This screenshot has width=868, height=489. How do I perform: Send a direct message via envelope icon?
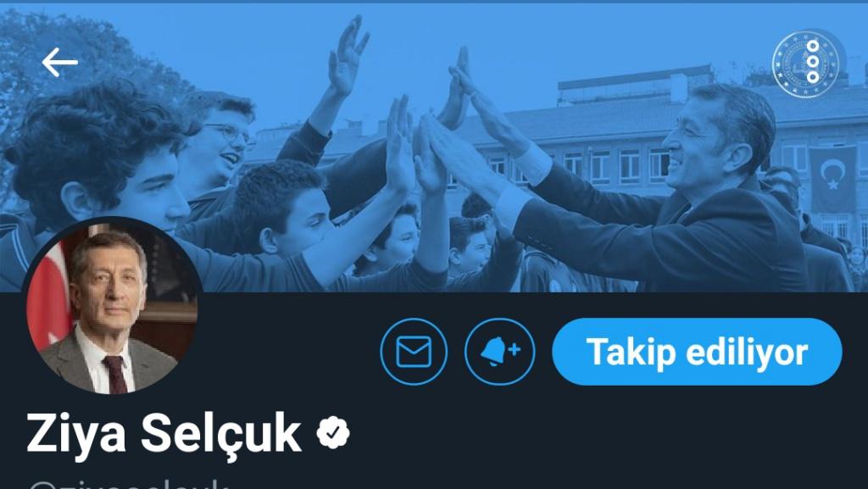coord(414,352)
